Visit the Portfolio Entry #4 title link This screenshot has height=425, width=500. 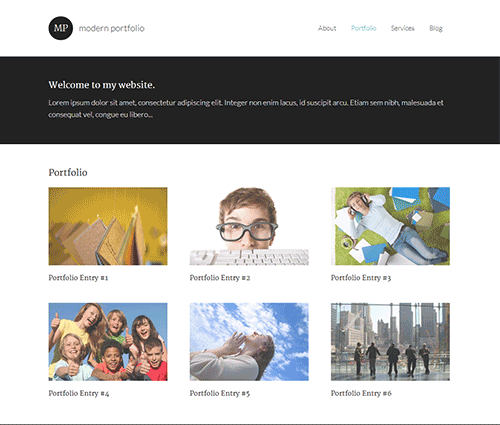(x=79, y=393)
